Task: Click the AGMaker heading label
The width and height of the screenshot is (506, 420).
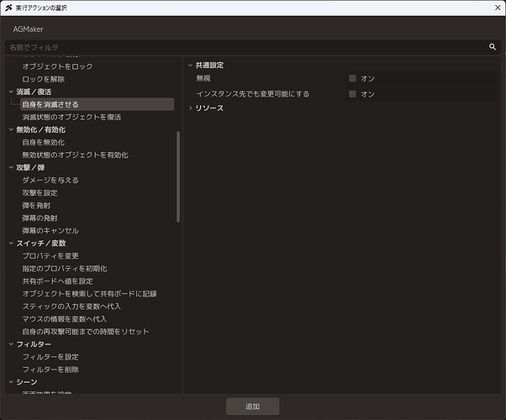Action: tap(28, 29)
